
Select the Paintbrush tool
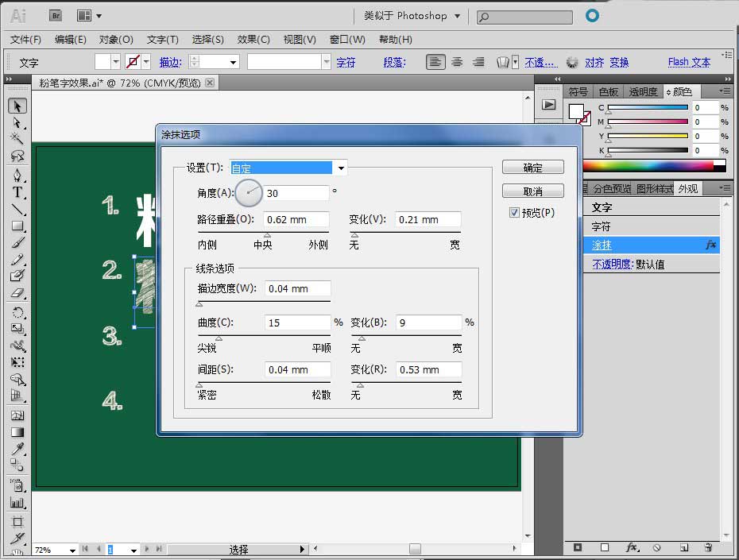17,241
